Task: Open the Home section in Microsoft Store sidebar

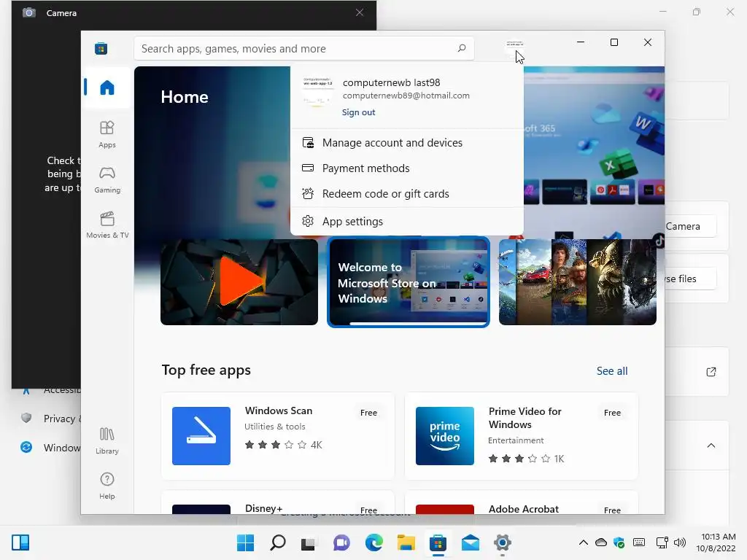Action: point(107,87)
